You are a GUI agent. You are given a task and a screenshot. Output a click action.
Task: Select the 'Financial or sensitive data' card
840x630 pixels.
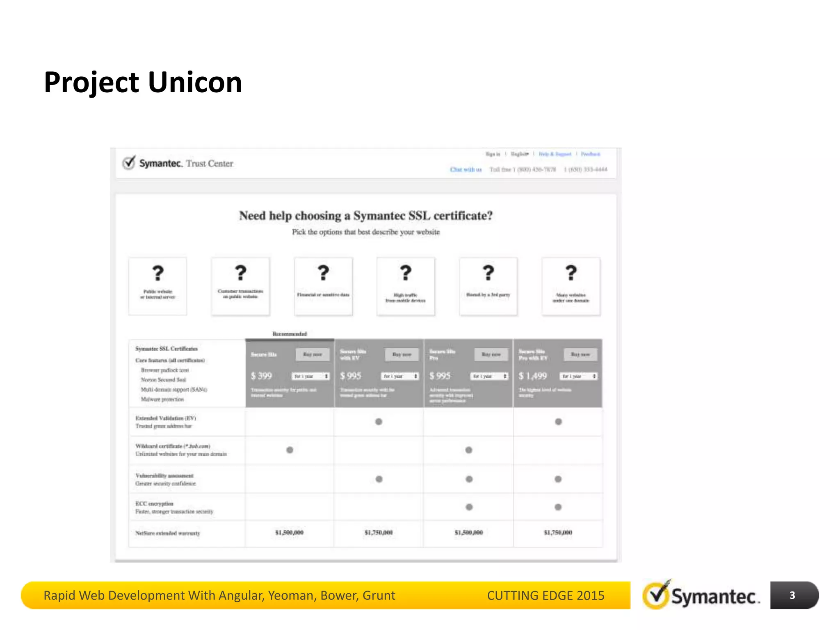click(323, 286)
